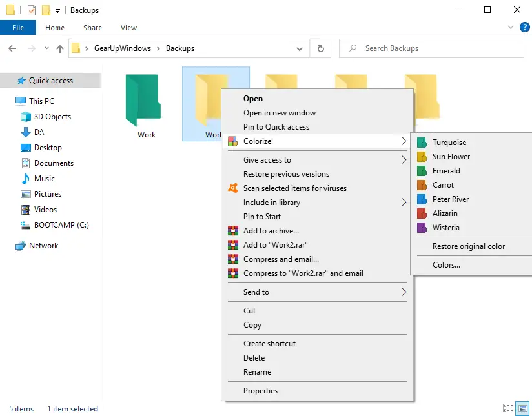
Task: Go up one folder level
Action: click(60, 49)
